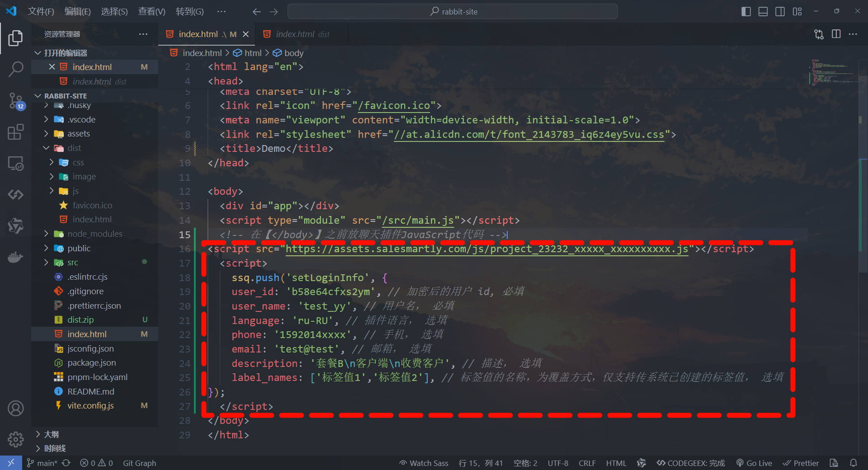Expand the node_modules folder
This screenshot has height=470, width=868.
[95, 234]
